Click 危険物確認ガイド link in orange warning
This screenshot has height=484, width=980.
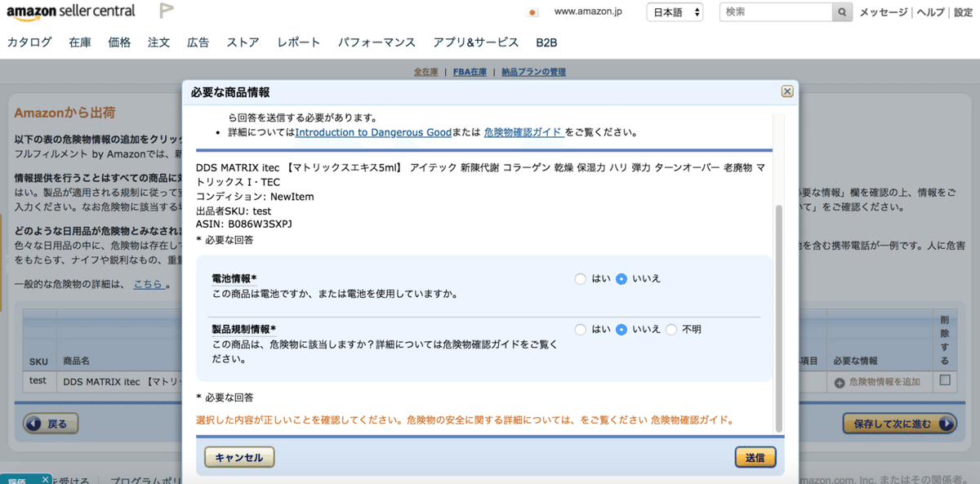[x=691, y=421]
